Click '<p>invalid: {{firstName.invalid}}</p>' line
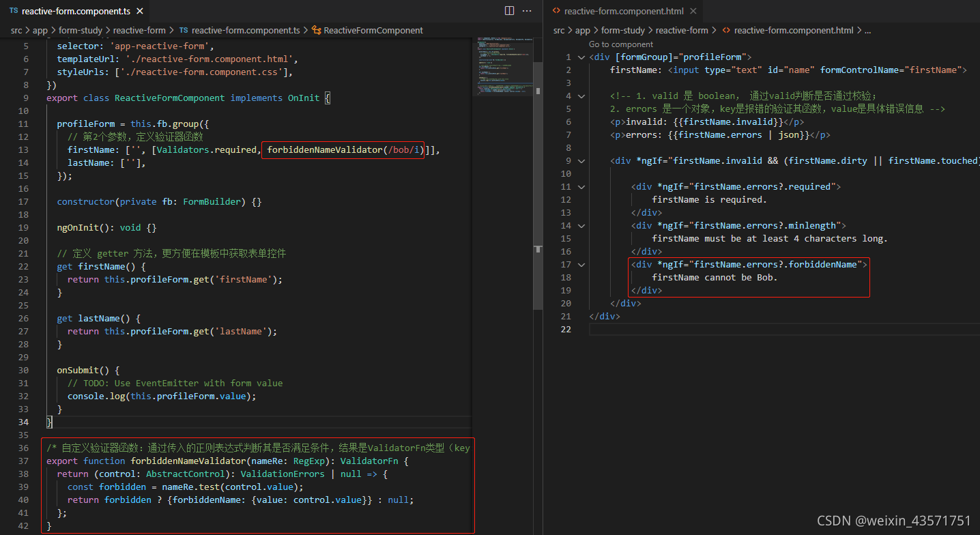Viewport: 980px width, 535px height. (x=706, y=122)
